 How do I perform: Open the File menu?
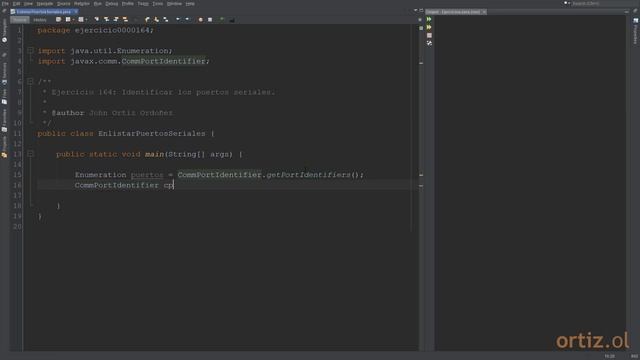[5, 4]
